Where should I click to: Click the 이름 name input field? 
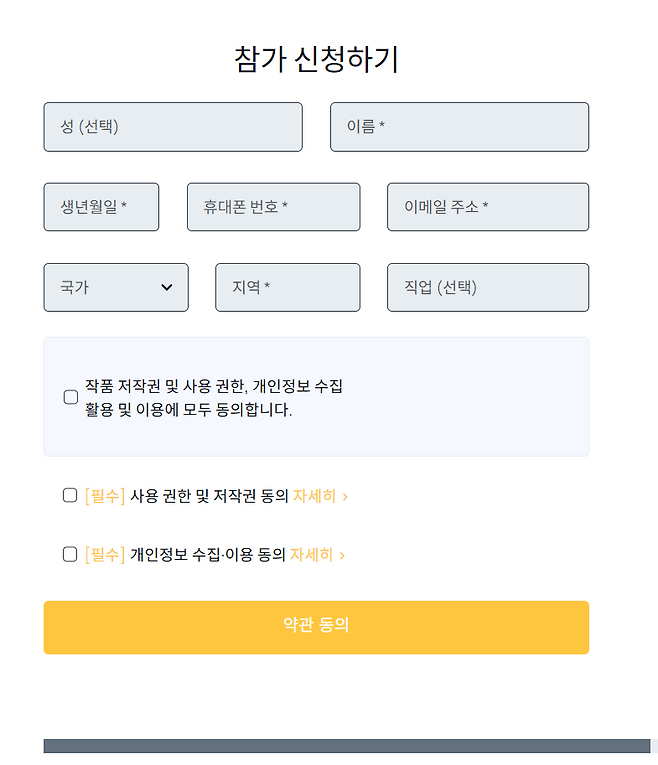(x=459, y=127)
